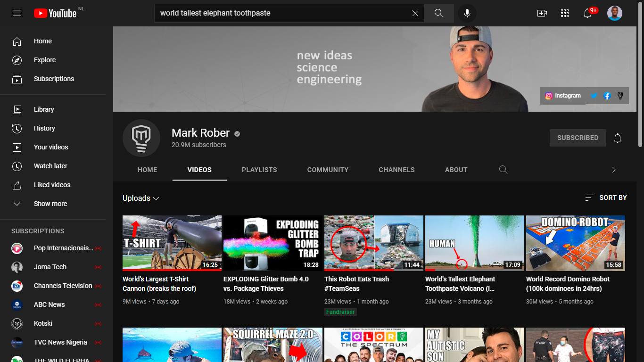Open Exploding Glitter Bomb Trap thumbnail

tap(273, 243)
